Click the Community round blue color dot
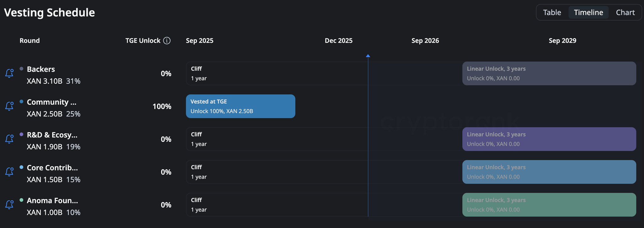 pos(21,102)
